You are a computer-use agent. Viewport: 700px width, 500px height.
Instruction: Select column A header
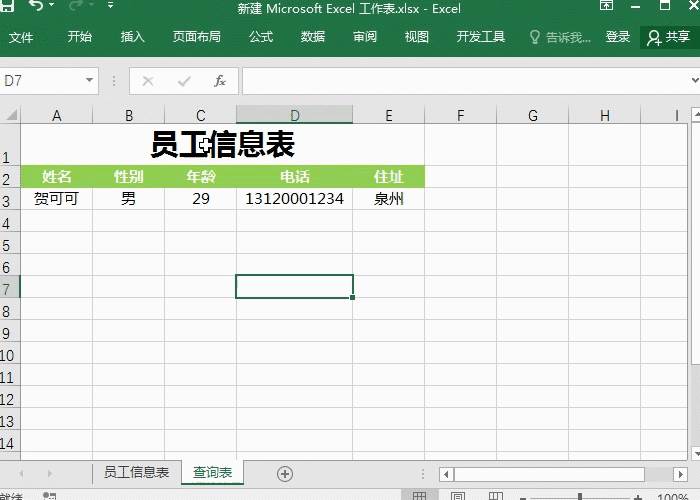point(57,115)
